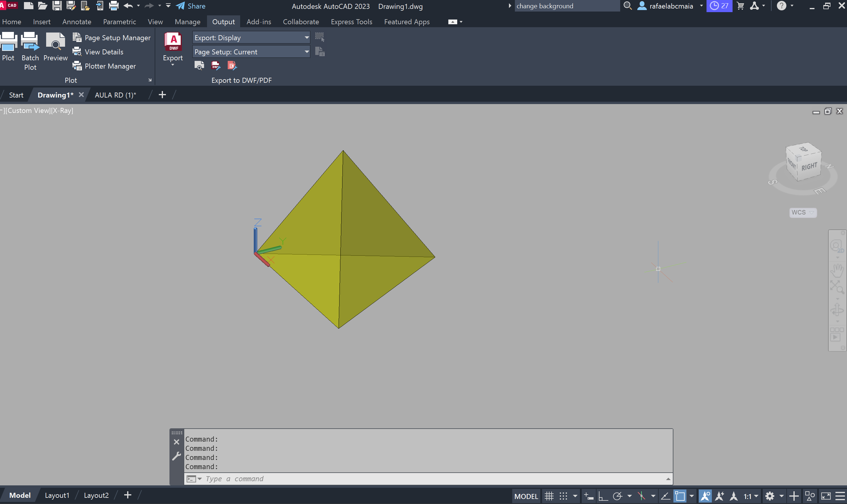The height and width of the screenshot is (504, 847).
Task: Open Batch Plot tool
Action: [30, 42]
